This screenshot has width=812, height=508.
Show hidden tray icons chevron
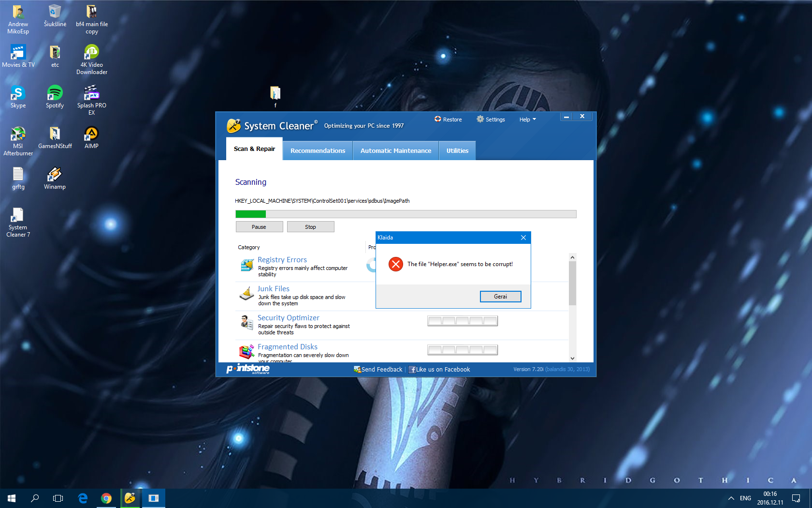pyautogui.click(x=731, y=498)
